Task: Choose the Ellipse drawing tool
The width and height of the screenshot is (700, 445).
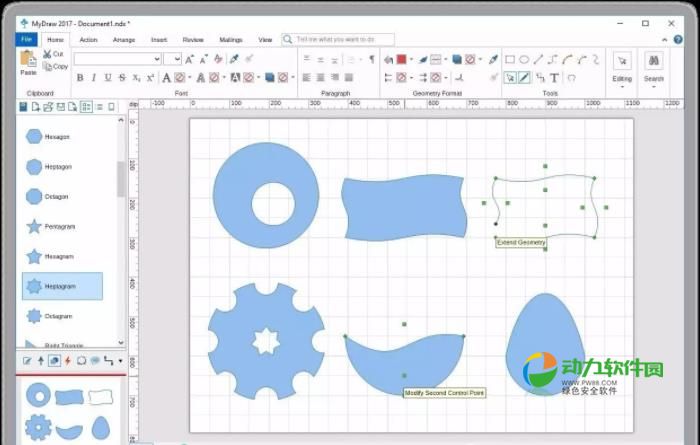Action: [523, 59]
